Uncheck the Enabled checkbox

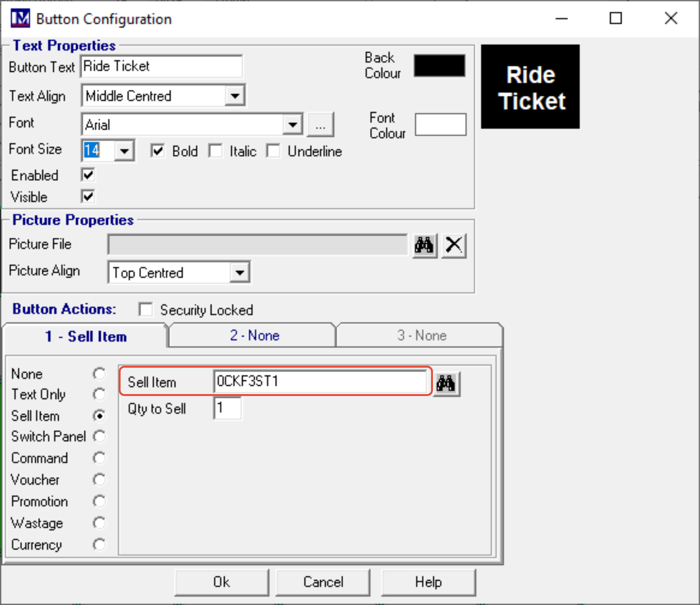pyautogui.click(x=88, y=175)
